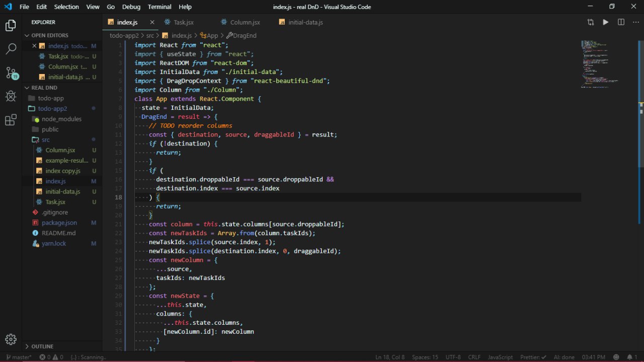Collapse the src folder

click(45, 139)
